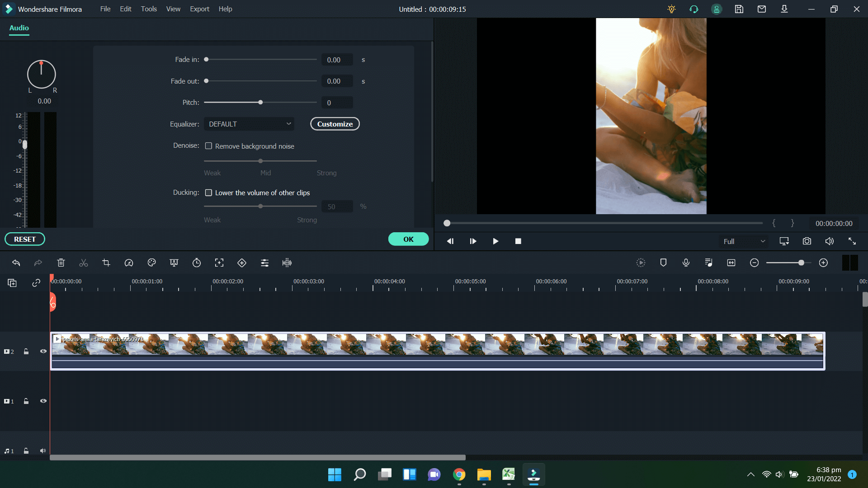Stop the preview playback
Viewport: 868px width, 488px height.
[518, 241]
